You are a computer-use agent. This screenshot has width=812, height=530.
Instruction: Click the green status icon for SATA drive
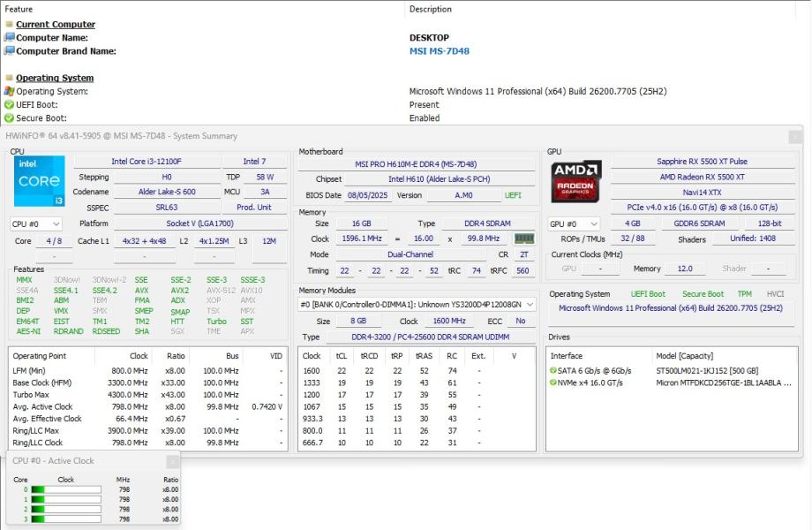553,370
